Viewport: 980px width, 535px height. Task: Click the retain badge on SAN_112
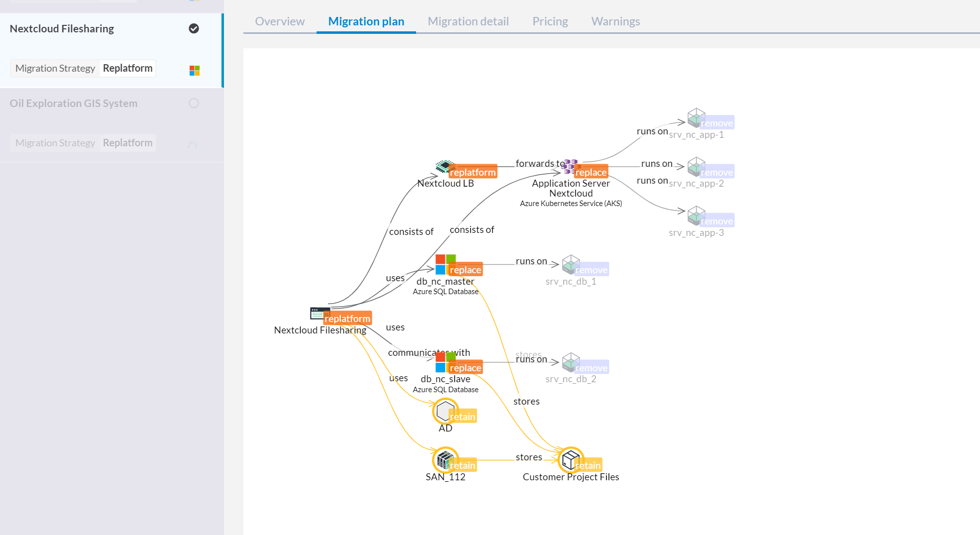click(x=463, y=465)
